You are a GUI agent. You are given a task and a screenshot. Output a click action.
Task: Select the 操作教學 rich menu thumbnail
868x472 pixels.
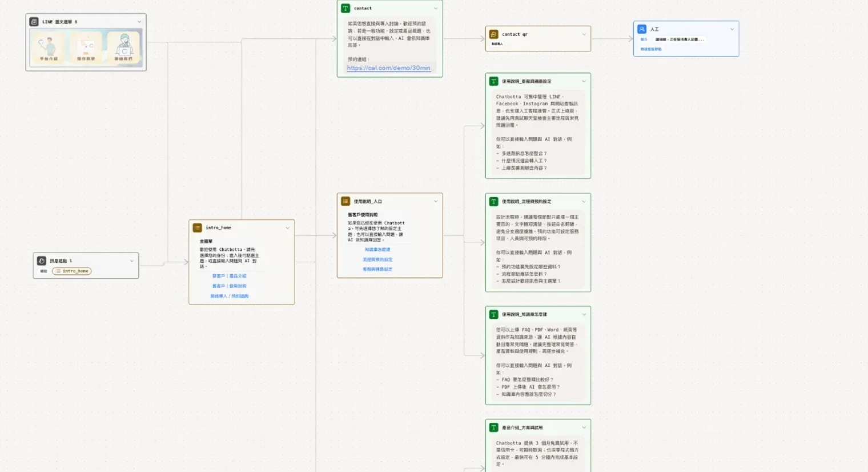point(86,47)
